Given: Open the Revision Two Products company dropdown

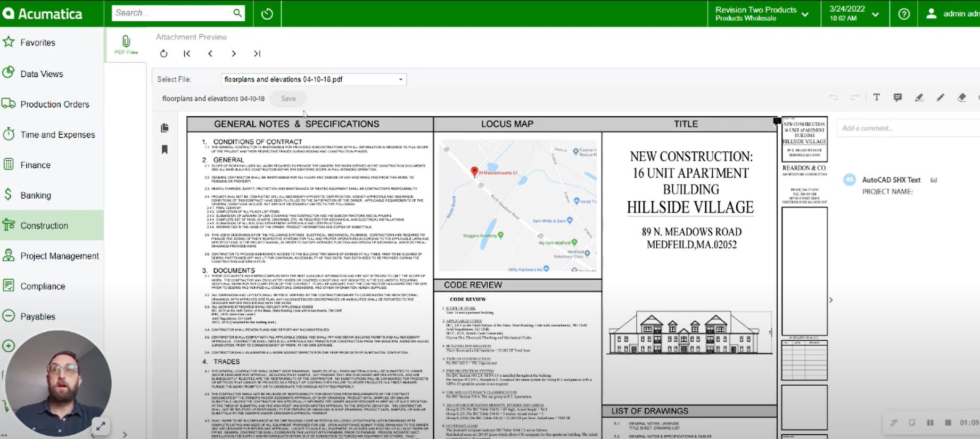Looking at the screenshot, I should point(762,14).
